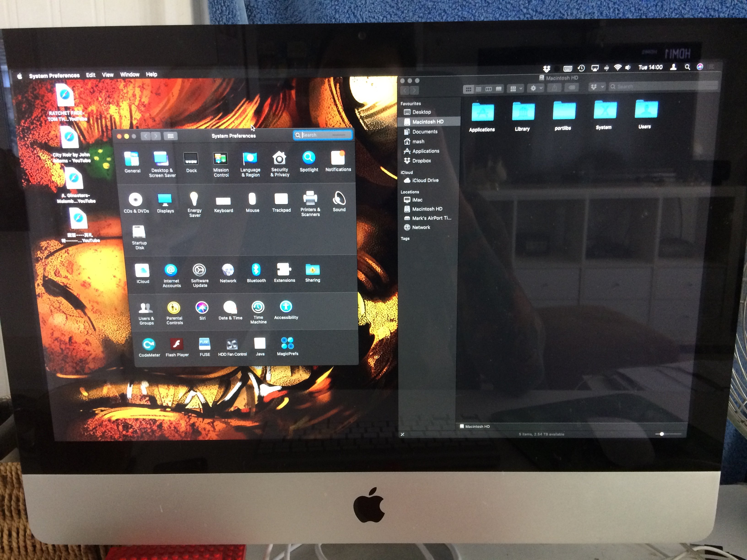Screen dimensions: 747x560
Task: Switch Finder to list view
Action: tap(479, 89)
